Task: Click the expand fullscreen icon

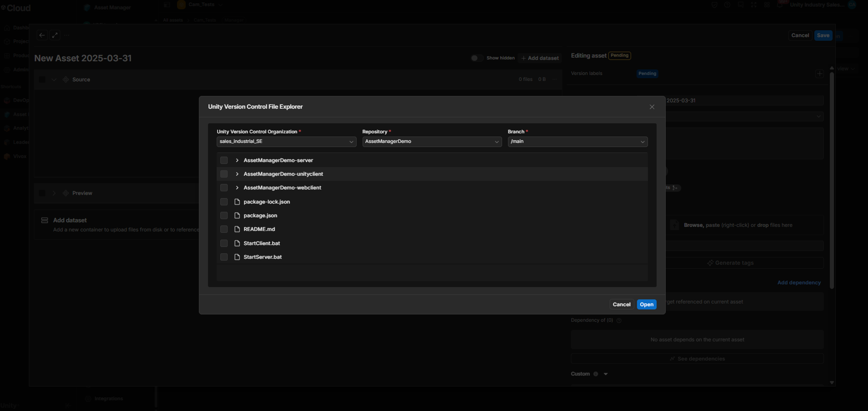Action: (x=55, y=35)
